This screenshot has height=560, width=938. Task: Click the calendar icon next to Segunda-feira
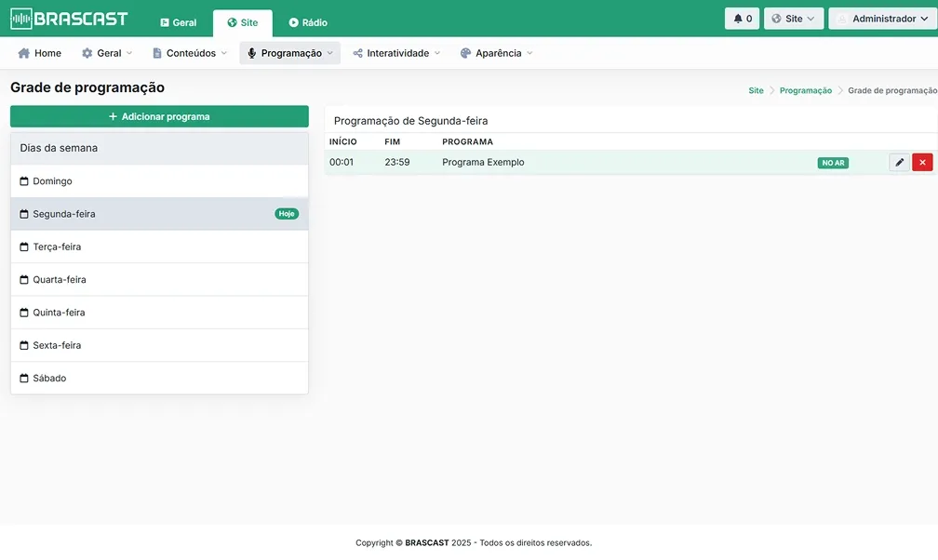pos(24,214)
